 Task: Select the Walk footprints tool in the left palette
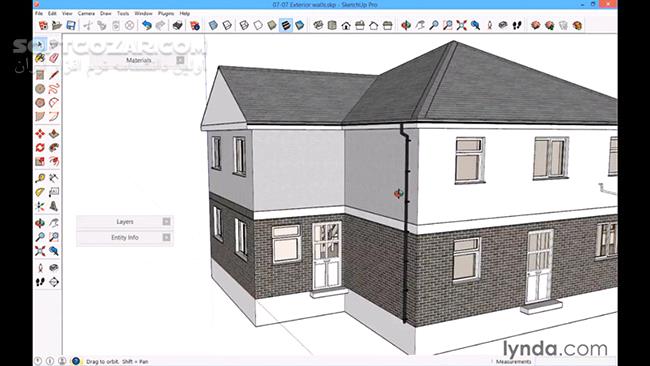click(40, 282)
